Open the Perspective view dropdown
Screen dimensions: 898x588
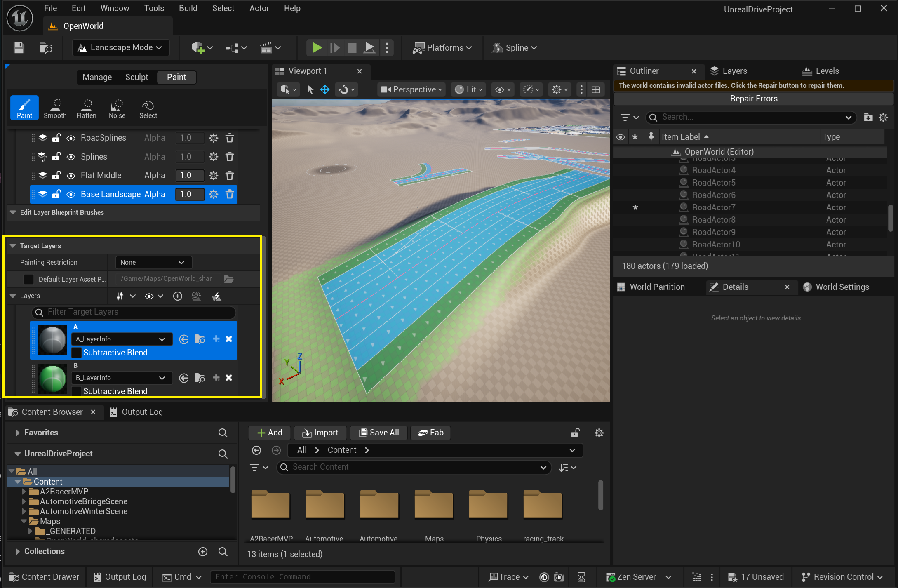point(411,89)
